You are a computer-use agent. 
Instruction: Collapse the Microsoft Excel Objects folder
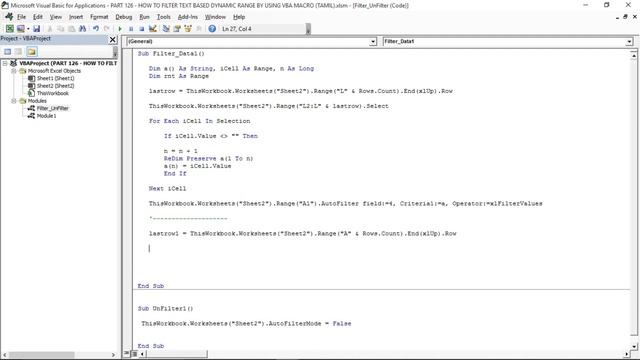pos(13,71)
